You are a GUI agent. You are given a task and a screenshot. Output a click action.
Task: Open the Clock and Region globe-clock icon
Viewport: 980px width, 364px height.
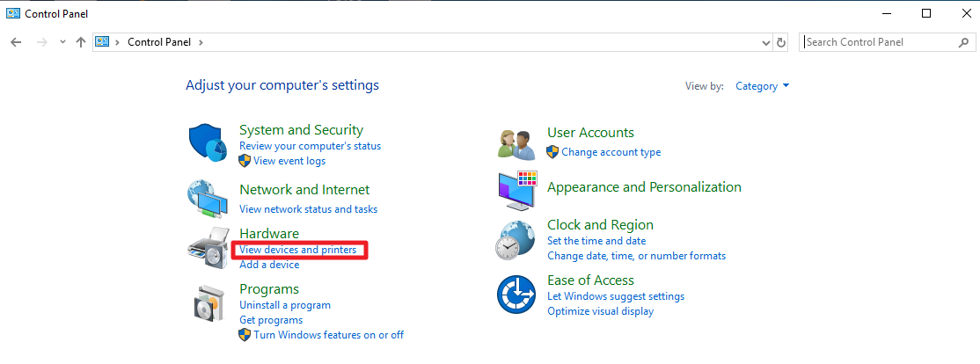pyautogui.click(x=516, y=240)
